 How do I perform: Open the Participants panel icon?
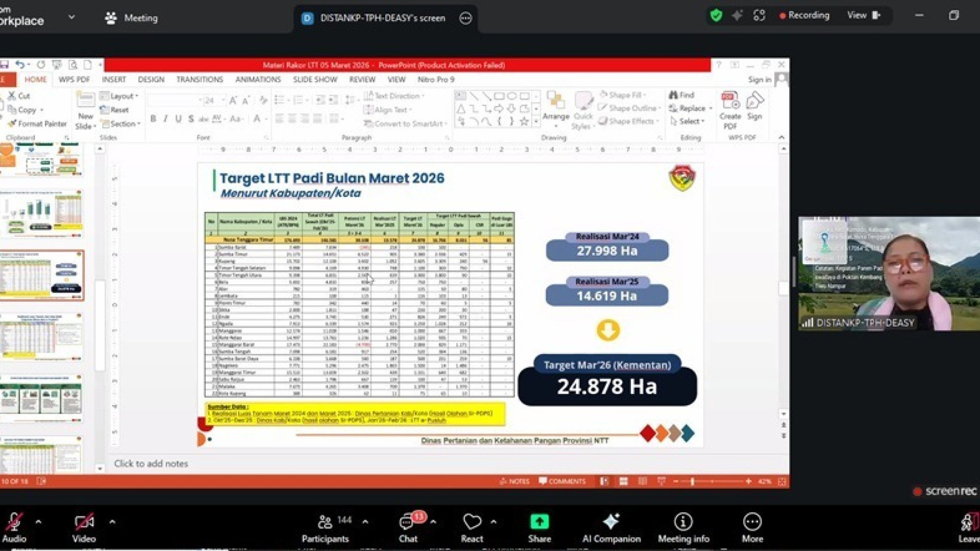click(325, 522)
